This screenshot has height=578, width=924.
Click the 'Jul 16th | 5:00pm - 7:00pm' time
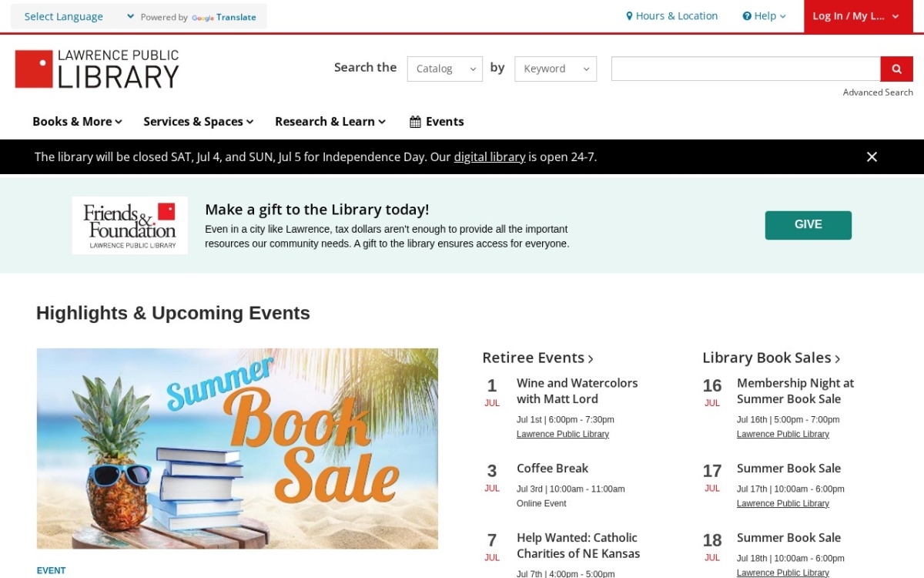point(788,420)
